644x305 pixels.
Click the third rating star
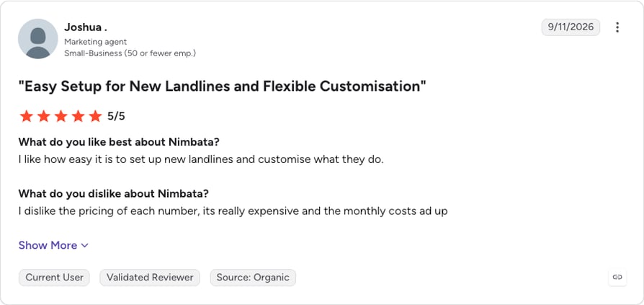(61, 116)
